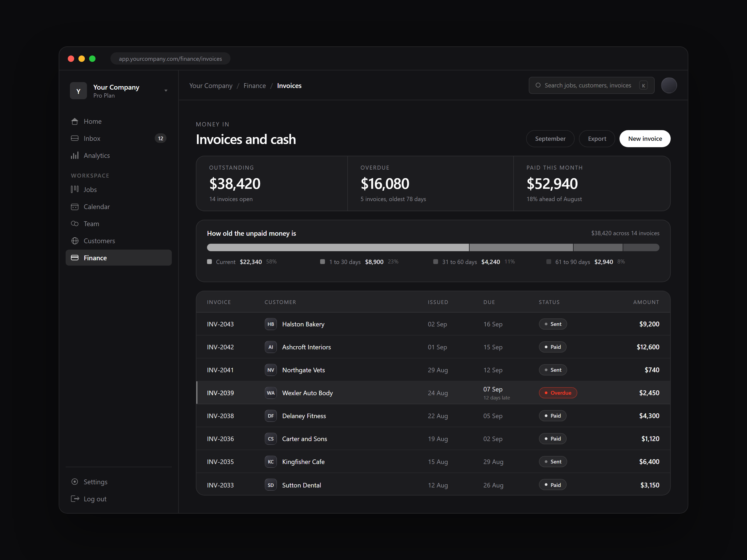
Task: Expand the Your Company workspace switcher arrow
Action: (x=166, y=91)
